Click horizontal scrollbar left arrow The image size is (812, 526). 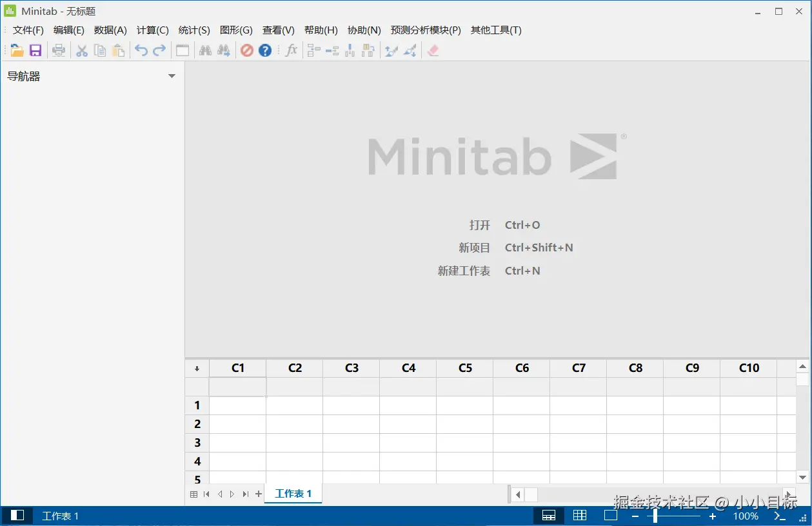tap(518, 495)
